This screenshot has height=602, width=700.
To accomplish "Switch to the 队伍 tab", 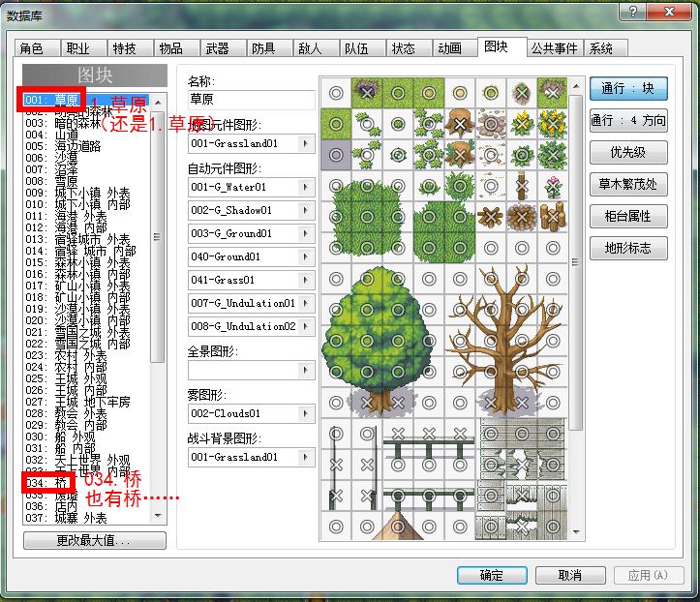I will [x=362, y=47].
